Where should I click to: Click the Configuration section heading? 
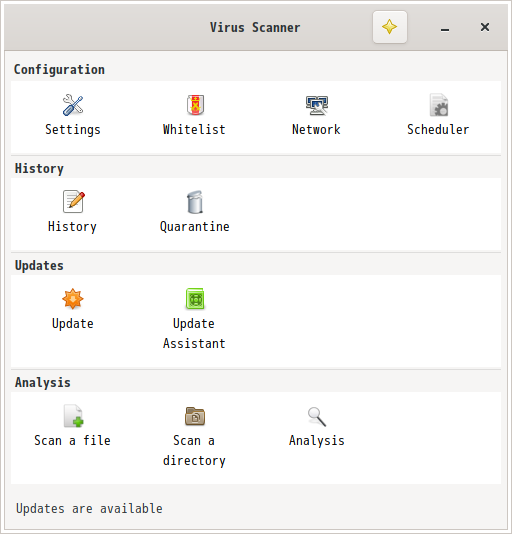(59, 70)
